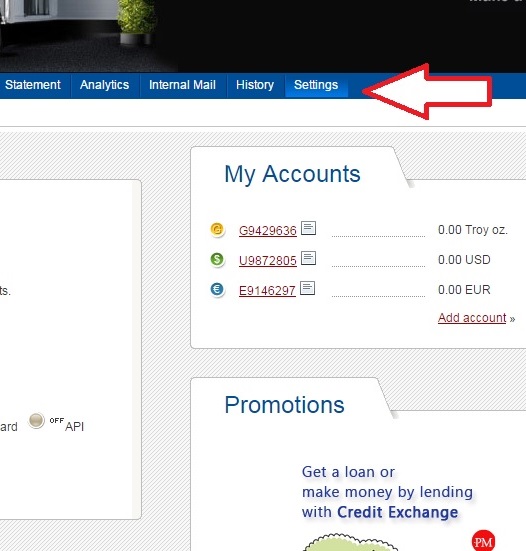Open gold account G9429636 link

268,231
